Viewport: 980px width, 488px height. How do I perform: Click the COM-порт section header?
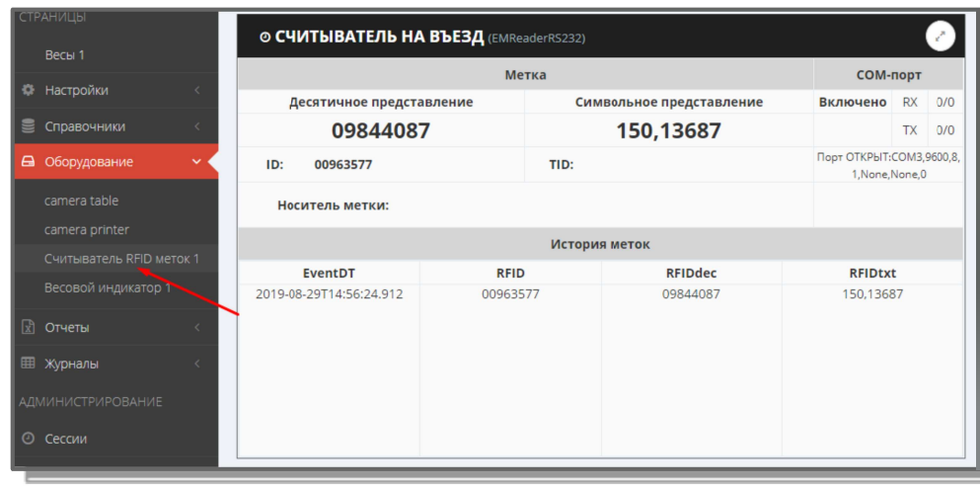coord(888,75)
